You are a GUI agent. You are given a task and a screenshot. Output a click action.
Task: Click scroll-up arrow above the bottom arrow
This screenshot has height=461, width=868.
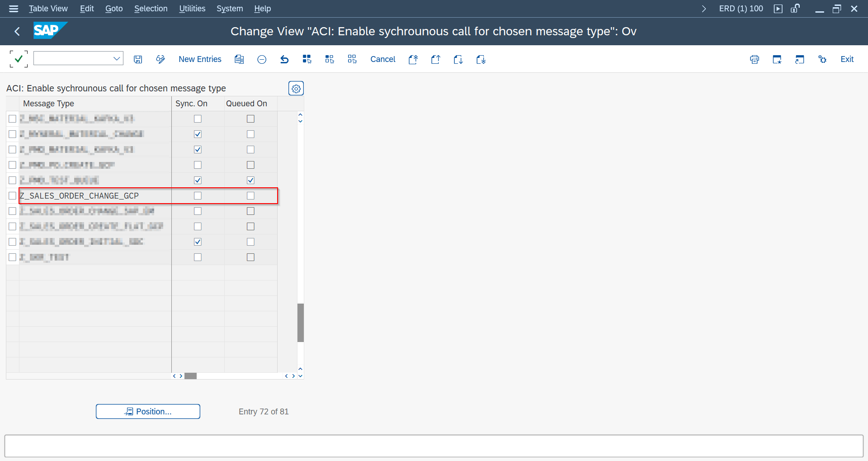[x=300, y=369]
